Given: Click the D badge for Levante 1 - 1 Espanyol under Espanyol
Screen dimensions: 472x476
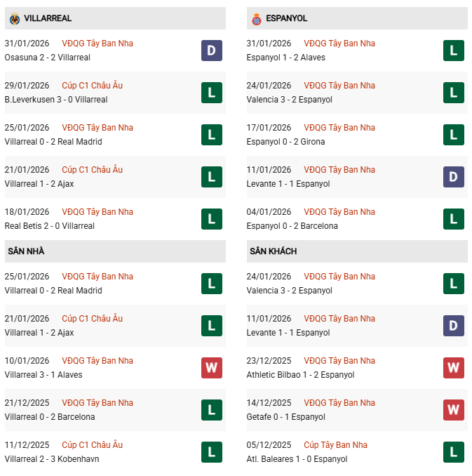Looking at the screenshot, I should 454,177.
